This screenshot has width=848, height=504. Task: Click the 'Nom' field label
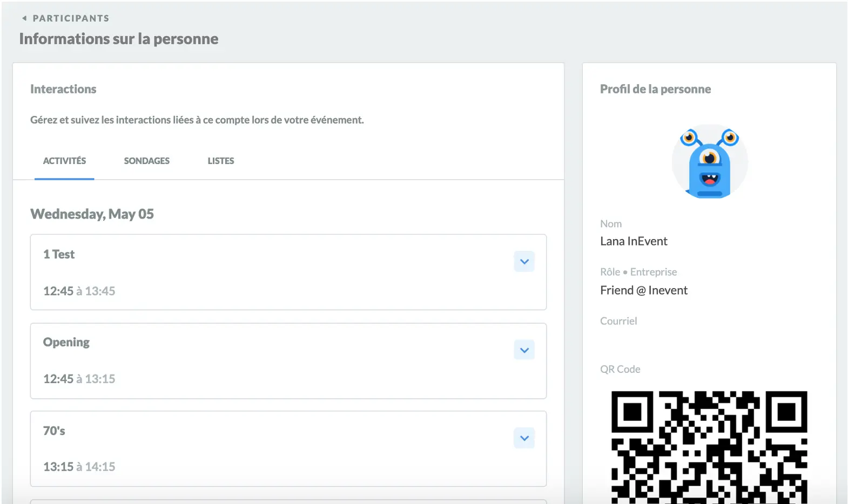point(611,223)
